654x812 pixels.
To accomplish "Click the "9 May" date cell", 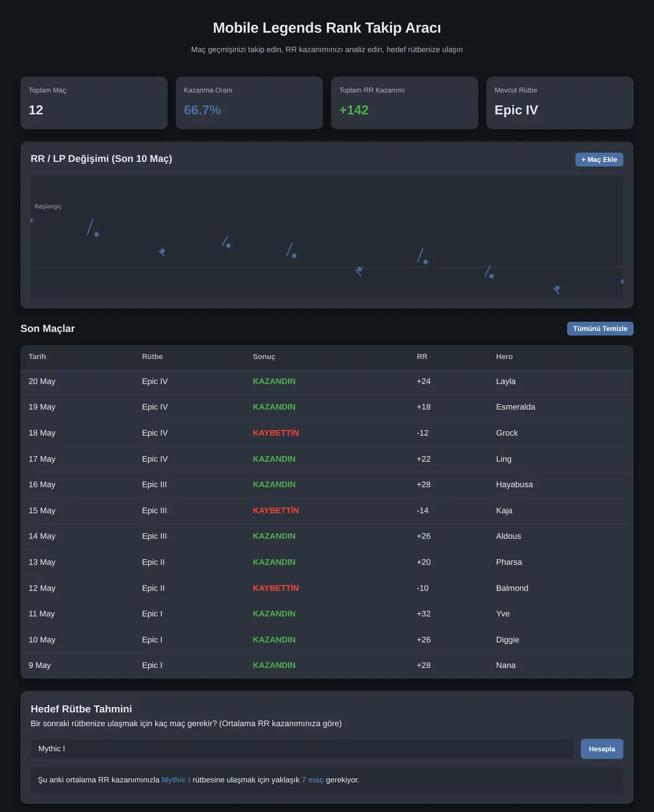I will coord(40,666).
